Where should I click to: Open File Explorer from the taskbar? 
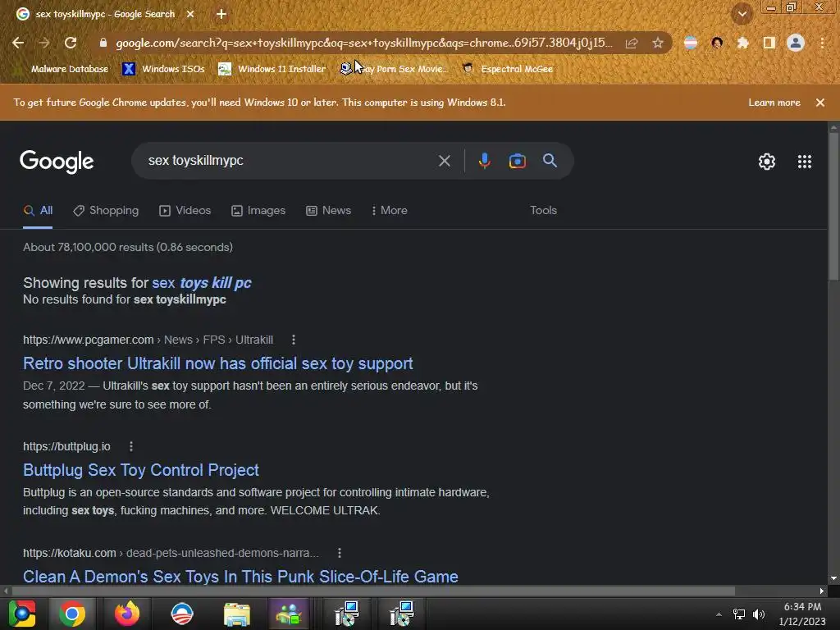[236, 614]
